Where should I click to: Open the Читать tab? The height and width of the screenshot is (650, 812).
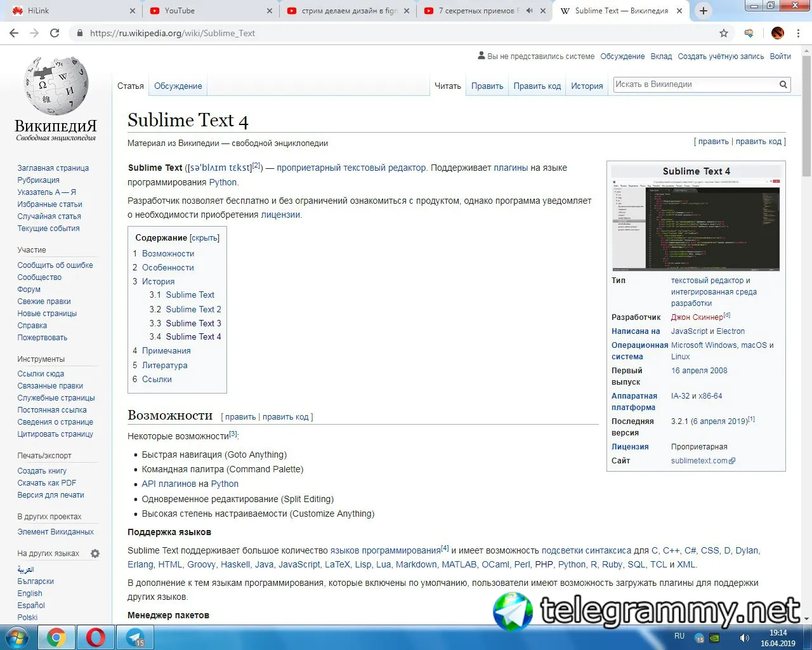[x=448, y=86]
